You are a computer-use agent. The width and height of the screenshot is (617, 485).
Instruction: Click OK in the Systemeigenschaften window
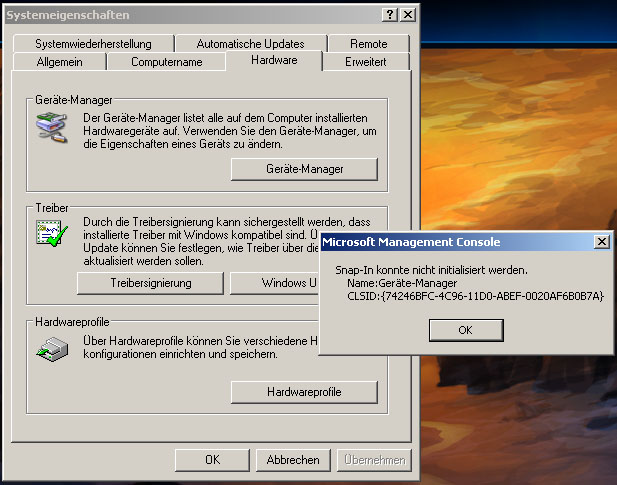point(212,460)
